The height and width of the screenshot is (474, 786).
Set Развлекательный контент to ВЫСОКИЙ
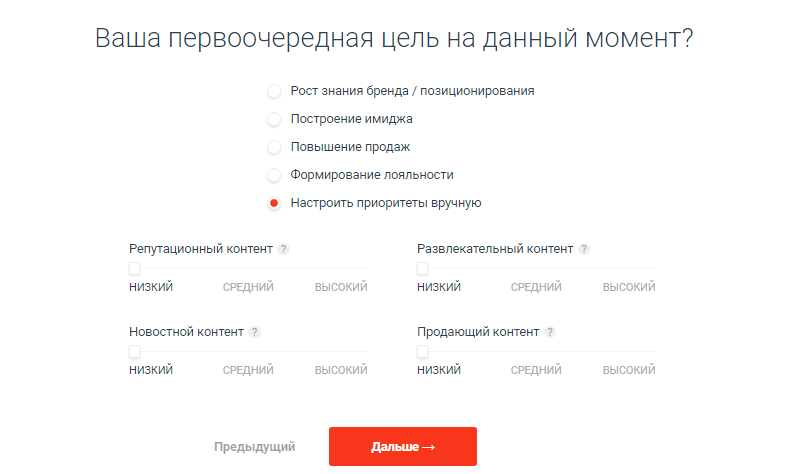coord(629,287)
